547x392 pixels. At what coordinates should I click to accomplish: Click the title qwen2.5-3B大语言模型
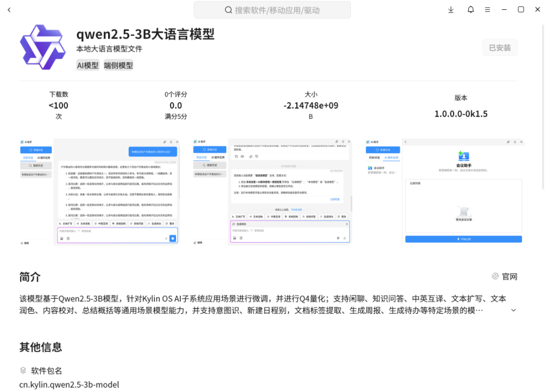pyautogui.click(x=146, y=34)
